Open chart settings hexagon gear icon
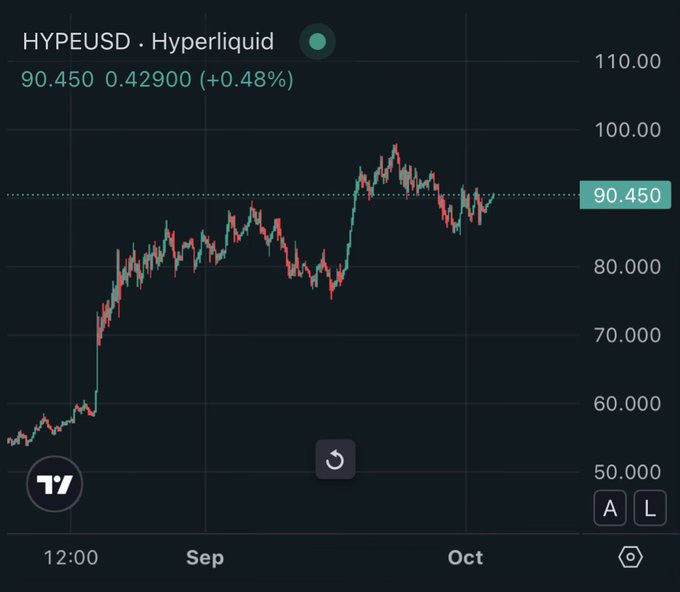 coord(630,557)
